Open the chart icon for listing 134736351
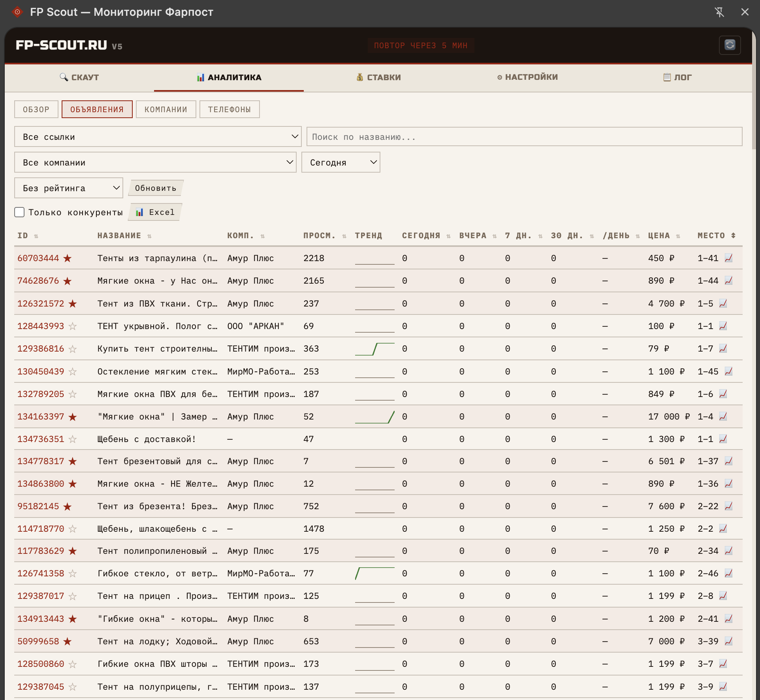The height and width of the screenshot is (700, 760). [x=723, y=439]
